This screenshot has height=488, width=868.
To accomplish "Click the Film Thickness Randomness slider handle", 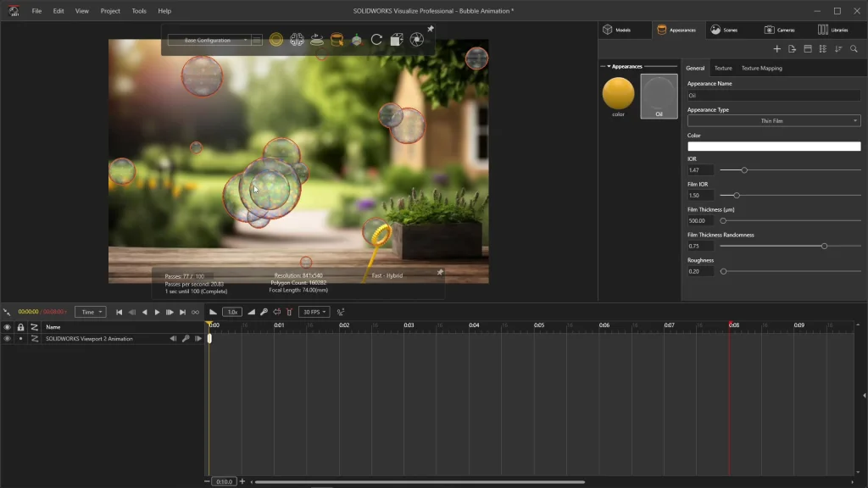I will (x=824, y=247).
